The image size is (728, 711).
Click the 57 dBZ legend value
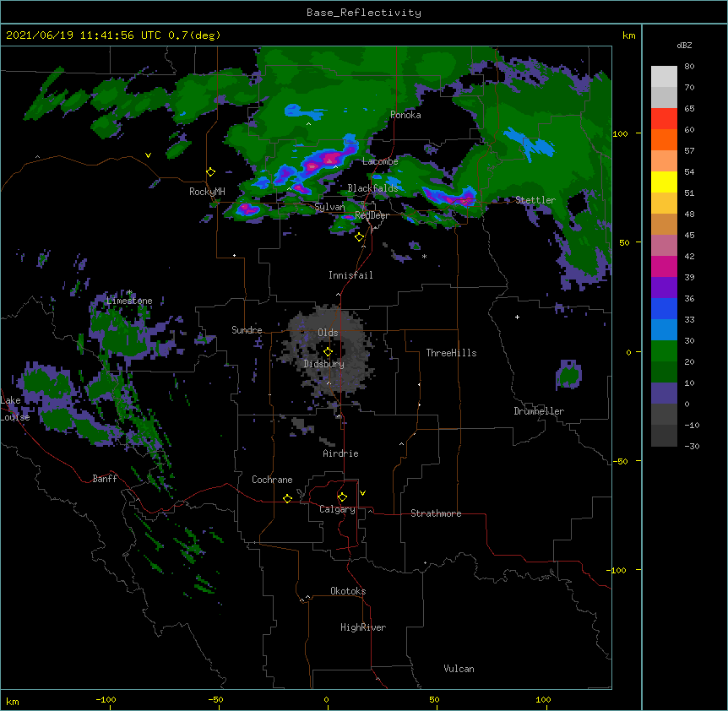(x=689, y=151)
